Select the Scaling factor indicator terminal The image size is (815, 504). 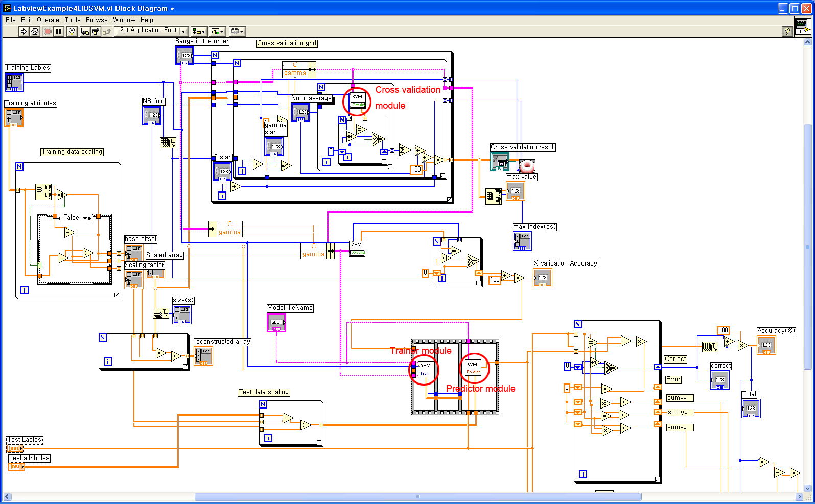click(x=134, y=279)
